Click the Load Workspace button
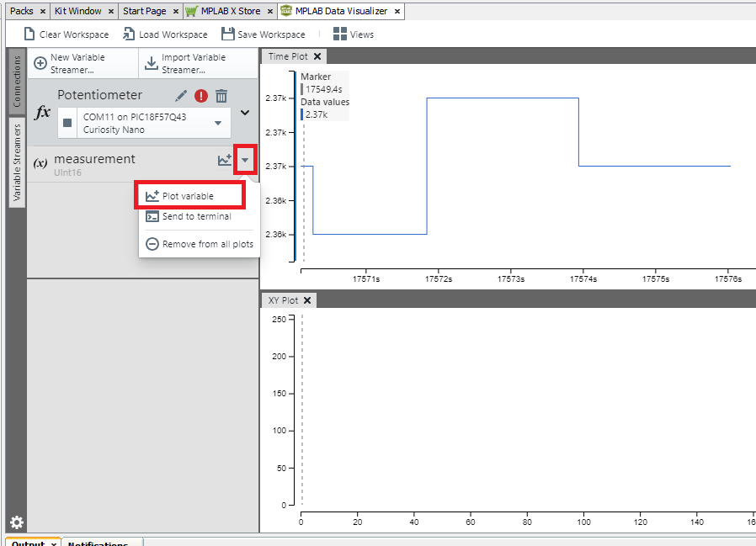 (165, 34)
